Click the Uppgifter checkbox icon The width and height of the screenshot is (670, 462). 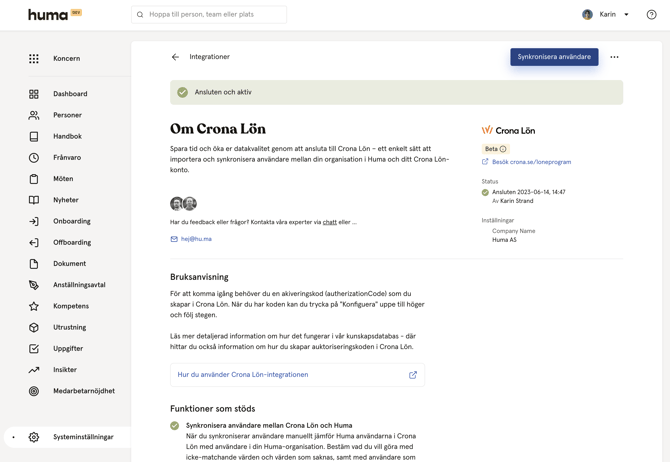(34, 349)
